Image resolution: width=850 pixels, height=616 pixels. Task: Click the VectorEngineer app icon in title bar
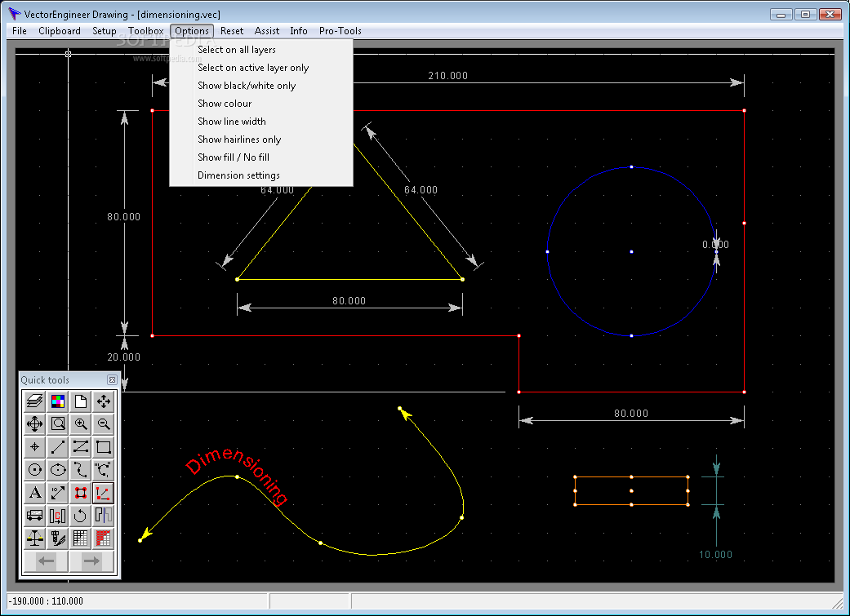pyautogui.click(x=14, y=14)
